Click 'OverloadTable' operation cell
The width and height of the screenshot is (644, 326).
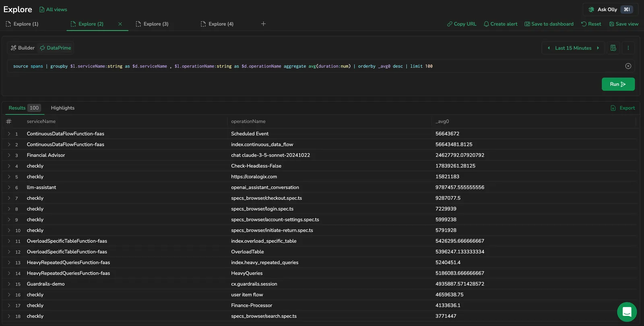pos(248,252)
